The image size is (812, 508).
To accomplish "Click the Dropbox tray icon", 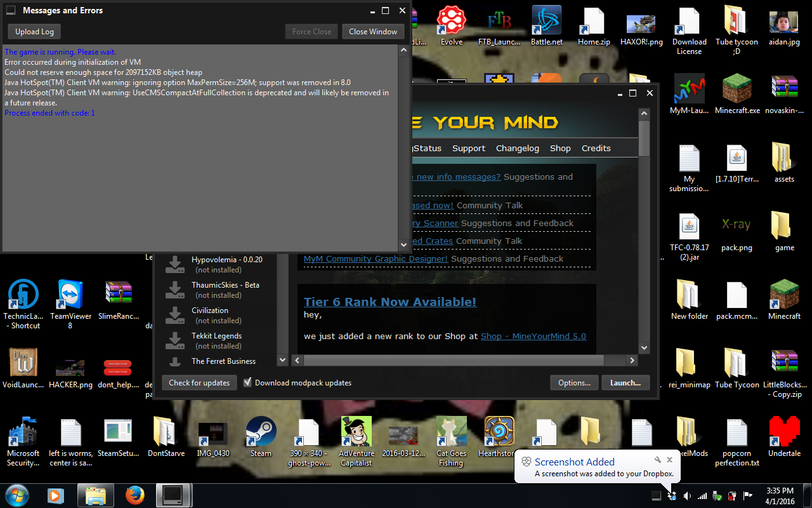I will pyautogui.click(x=672, y=495).
